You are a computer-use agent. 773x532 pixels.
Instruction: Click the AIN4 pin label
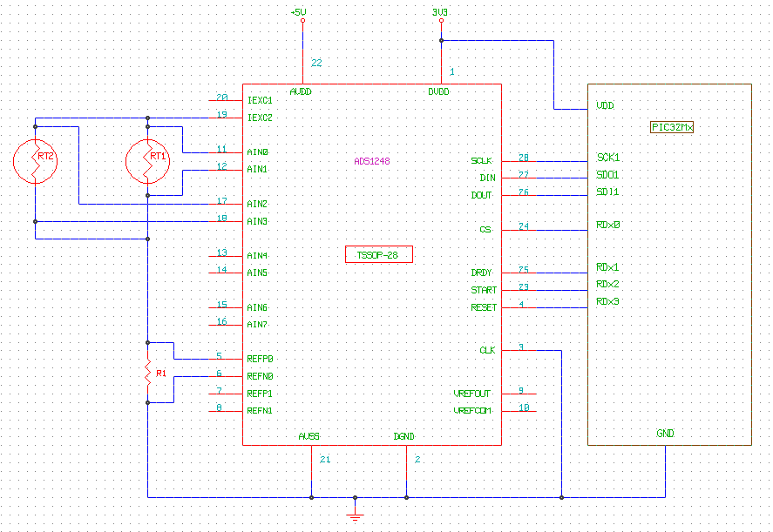coord(257,256)
